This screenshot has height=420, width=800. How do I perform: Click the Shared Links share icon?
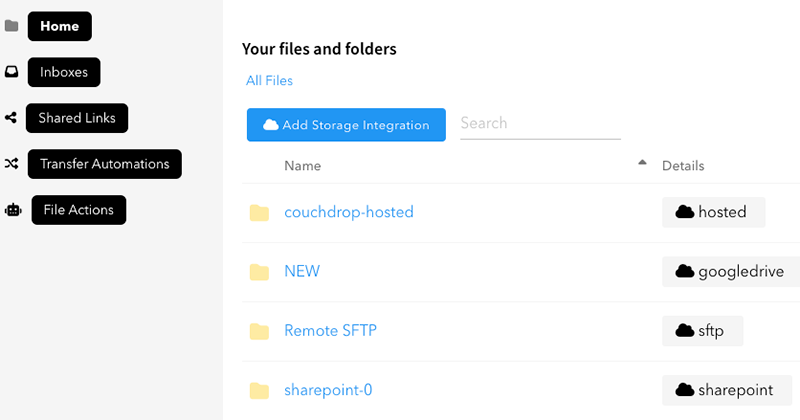pos(12,118)
